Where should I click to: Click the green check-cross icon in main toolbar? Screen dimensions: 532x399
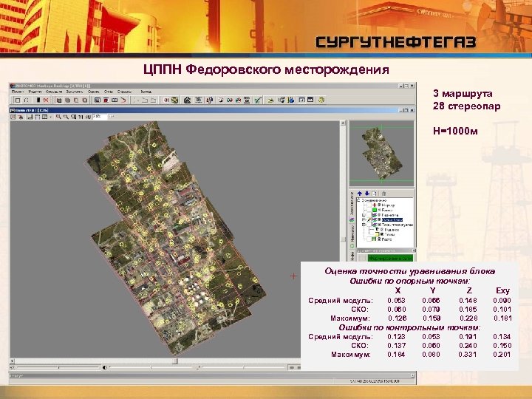click(258, 100)
